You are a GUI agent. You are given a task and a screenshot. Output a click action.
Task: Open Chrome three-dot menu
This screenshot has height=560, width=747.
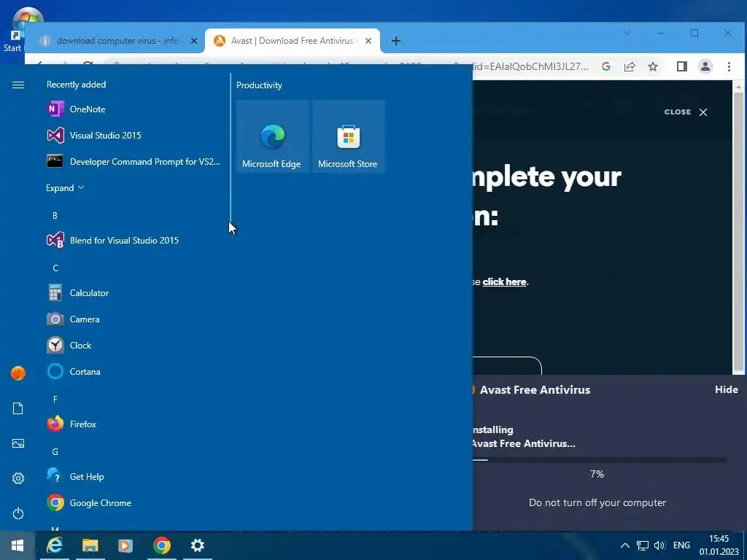tap(729, 66)
